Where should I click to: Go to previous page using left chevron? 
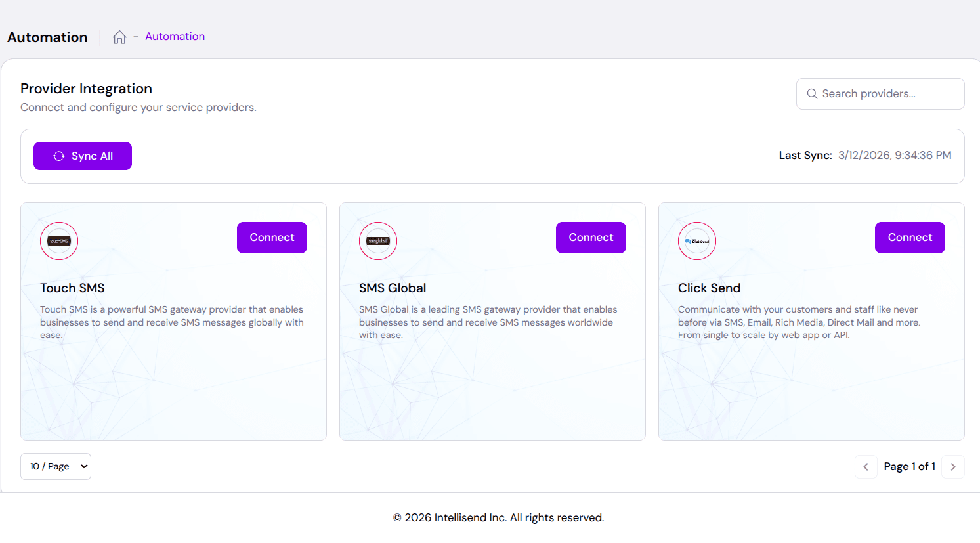click(x=866, y=467)
